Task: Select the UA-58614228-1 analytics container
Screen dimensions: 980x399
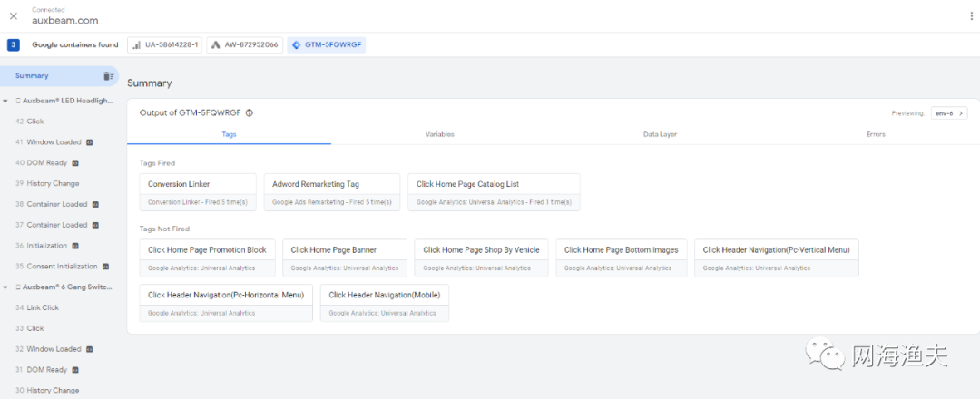Action: (x=165, y=45)
